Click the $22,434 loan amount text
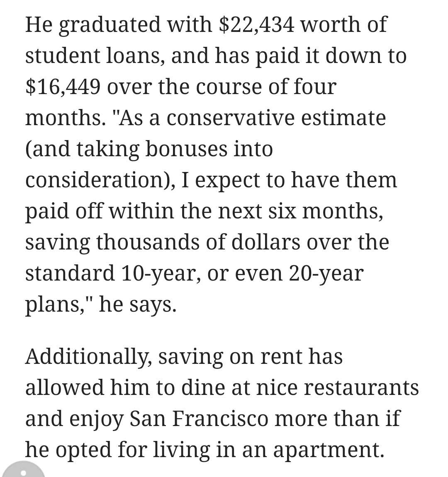The height and width of the screenshot is (477, 448). (x=257, y=25)
